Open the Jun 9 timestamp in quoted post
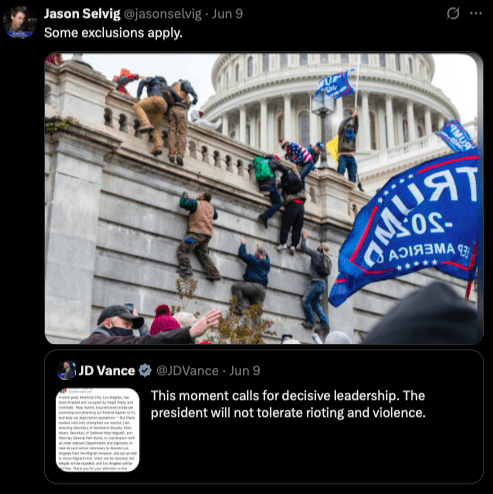The width and height of the screenshot is (493, 494). pyautogui.click(x=245, y=371)
